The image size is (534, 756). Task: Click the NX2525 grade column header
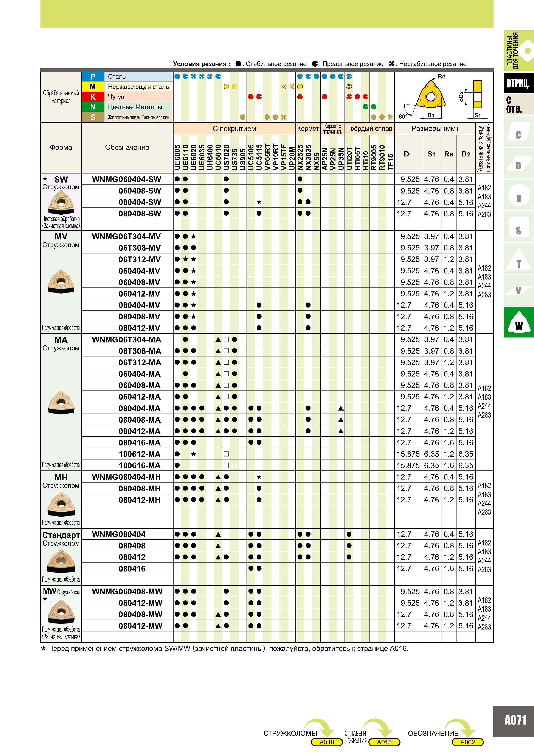pyautogui.click(x=300, y=158)
